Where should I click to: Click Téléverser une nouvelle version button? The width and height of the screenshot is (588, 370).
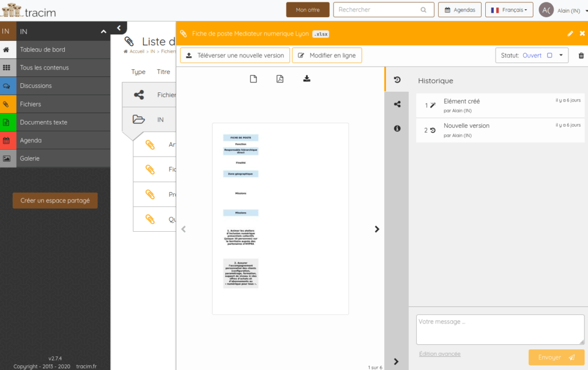click(235, 56)
